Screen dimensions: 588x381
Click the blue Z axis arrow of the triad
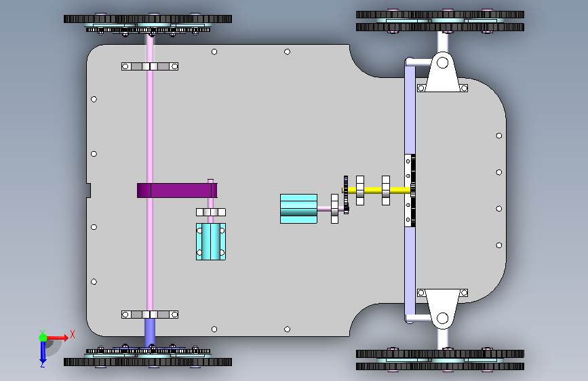click(x=43, y=351)
